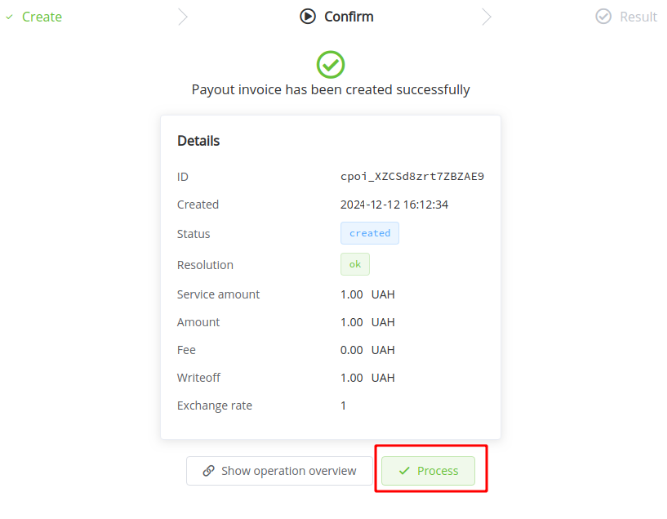
Task: Click Show operation overview button
Action: point(279,471)
